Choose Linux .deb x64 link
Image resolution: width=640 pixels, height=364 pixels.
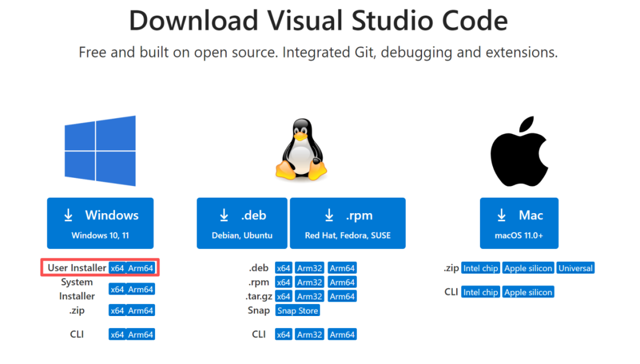pyautogui.click(x=283, y=268)
